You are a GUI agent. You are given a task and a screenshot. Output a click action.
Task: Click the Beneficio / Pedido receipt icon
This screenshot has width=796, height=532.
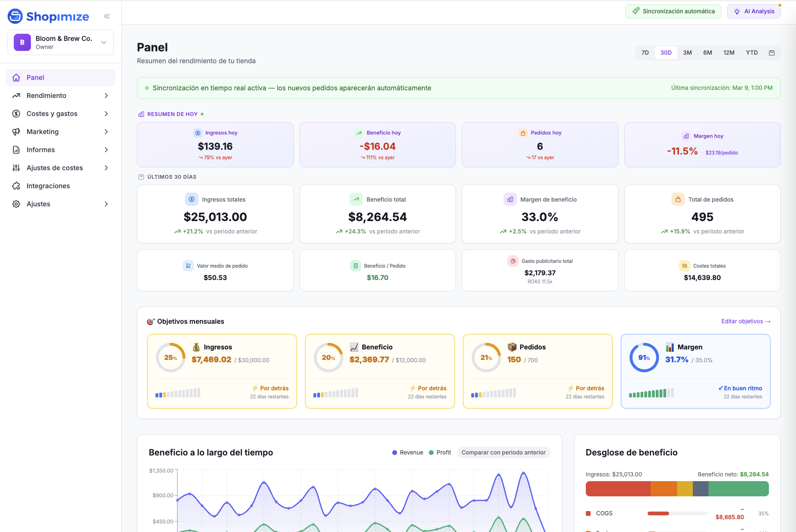click(356, 266)
